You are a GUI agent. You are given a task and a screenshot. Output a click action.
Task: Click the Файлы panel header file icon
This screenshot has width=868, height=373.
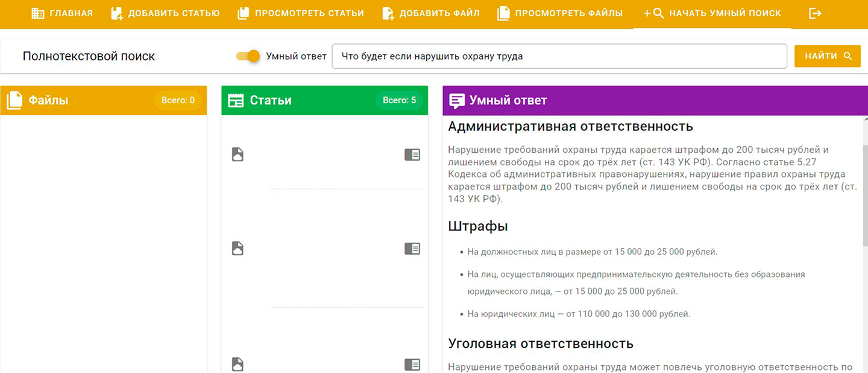tap(14, 100)
